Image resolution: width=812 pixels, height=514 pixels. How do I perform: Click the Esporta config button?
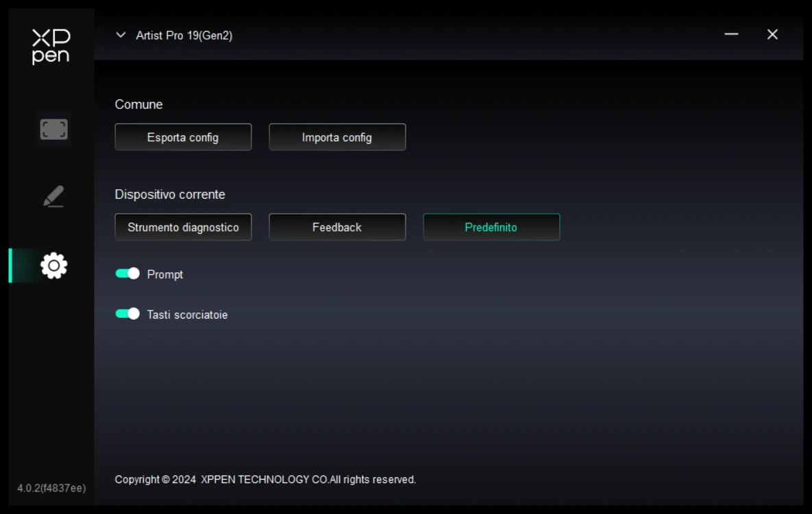click(183, 137)
